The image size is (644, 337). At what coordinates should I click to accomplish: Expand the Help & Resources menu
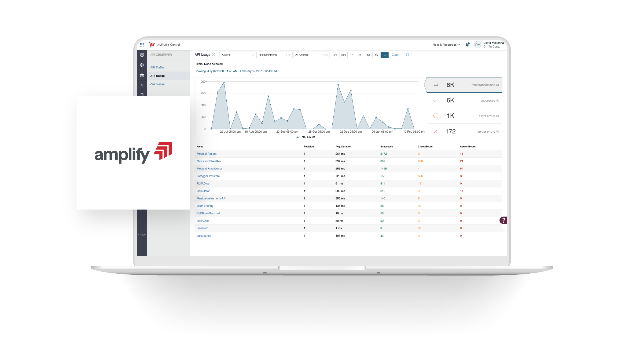coord(446,45)
